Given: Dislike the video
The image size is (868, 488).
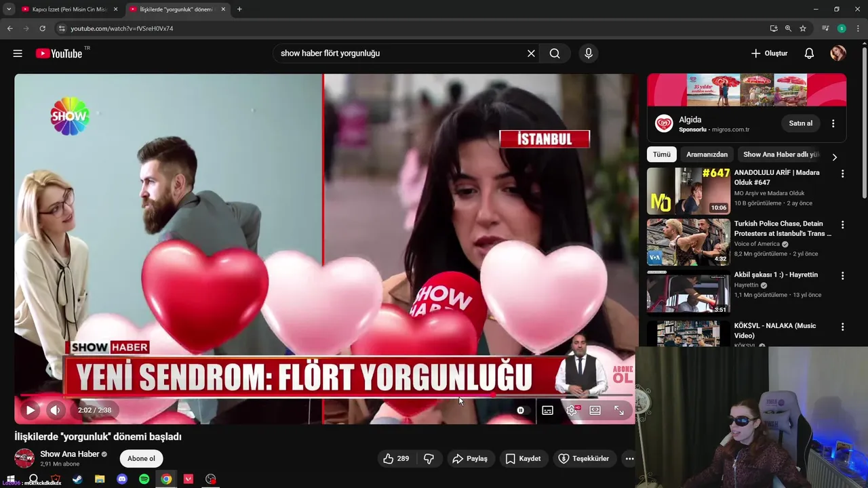Looking at the screenshot, I should click(429, 459).
